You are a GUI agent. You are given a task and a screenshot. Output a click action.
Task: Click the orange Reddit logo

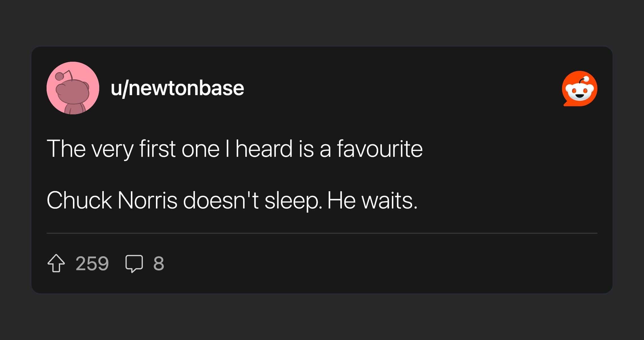point(579,88)
